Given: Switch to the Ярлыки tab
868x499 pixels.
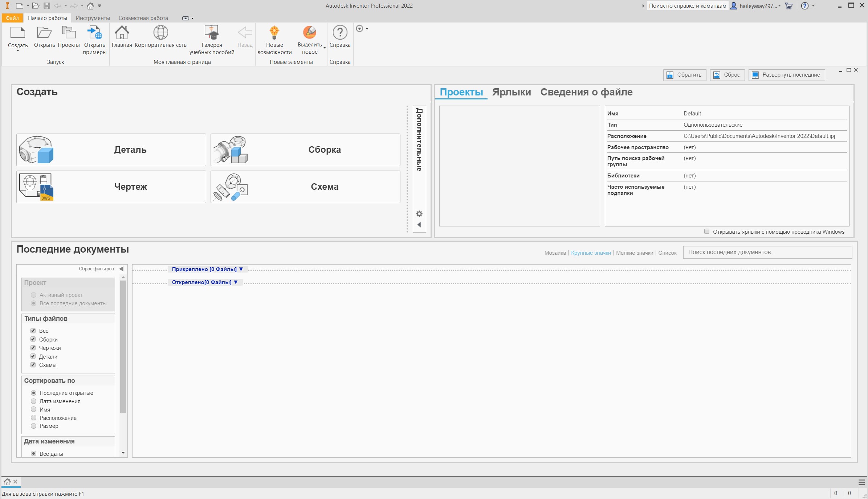Looking at the screenshot, I should [512, 92].
